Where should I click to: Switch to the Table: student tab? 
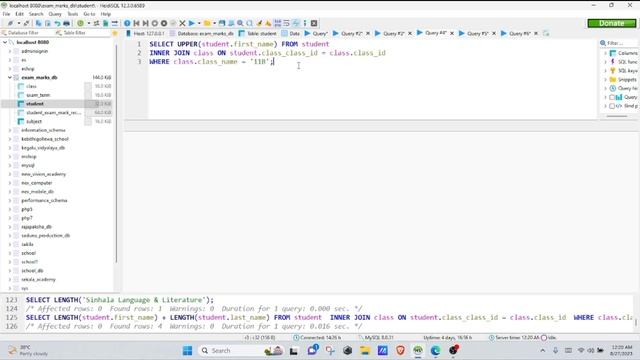pyautogui.click(x=258, y=33)
